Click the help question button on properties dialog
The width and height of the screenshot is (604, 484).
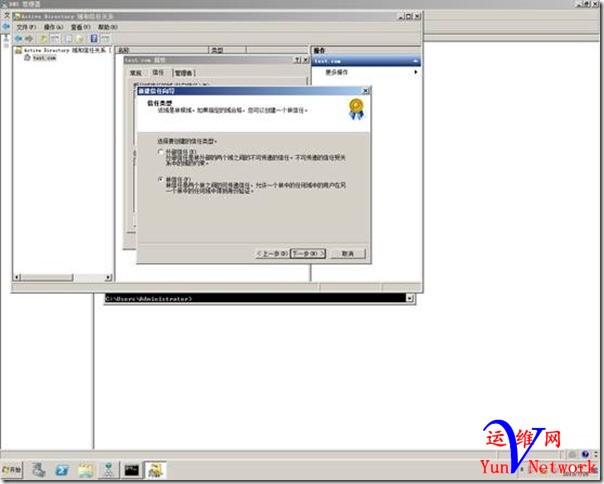coord(297,60)
